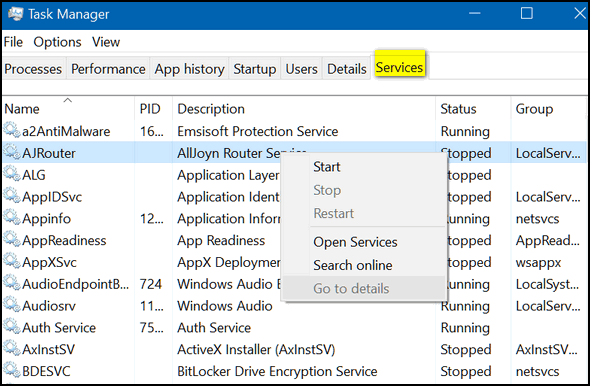Choose Go to details in context menu
The height and width of the screenshot is (386, 590).
point(363,289)
